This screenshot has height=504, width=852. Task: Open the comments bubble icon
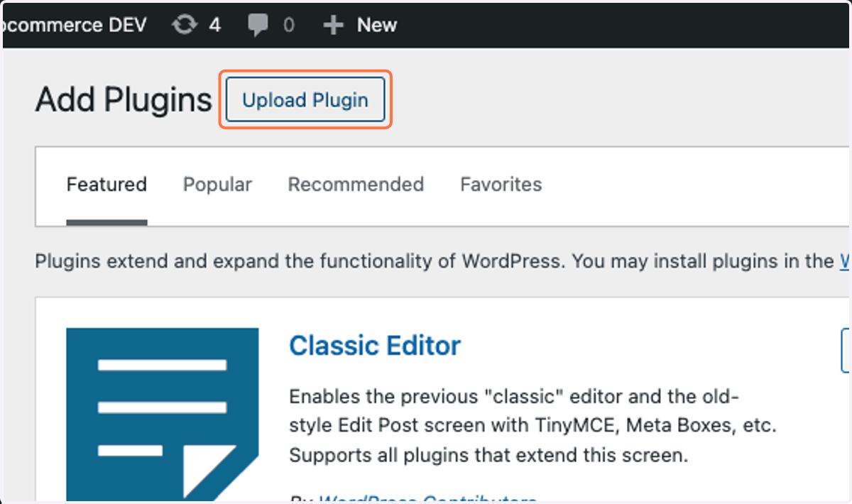click(258, 26)
